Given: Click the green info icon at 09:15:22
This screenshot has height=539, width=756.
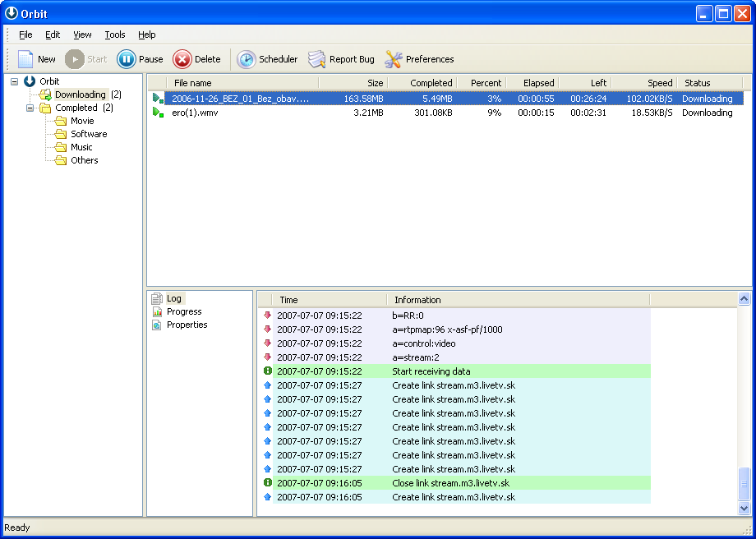Looking at the screenshot, I should click(268, 371).
